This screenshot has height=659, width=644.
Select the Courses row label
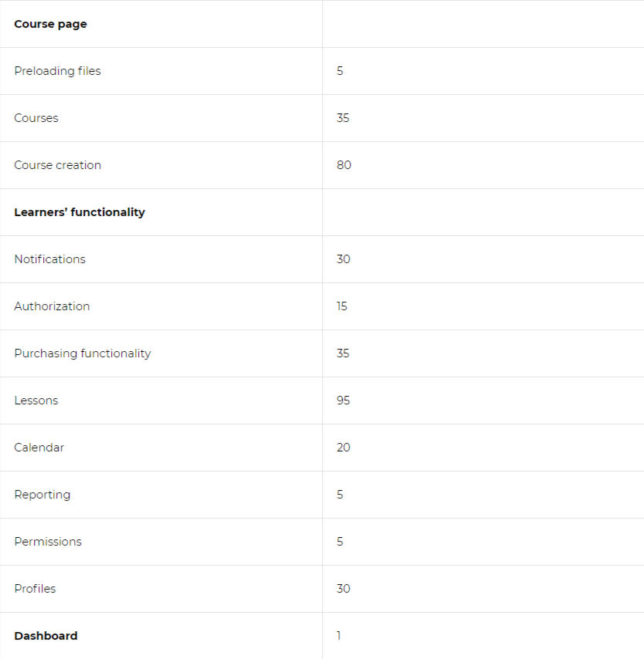tap(36, 118)
